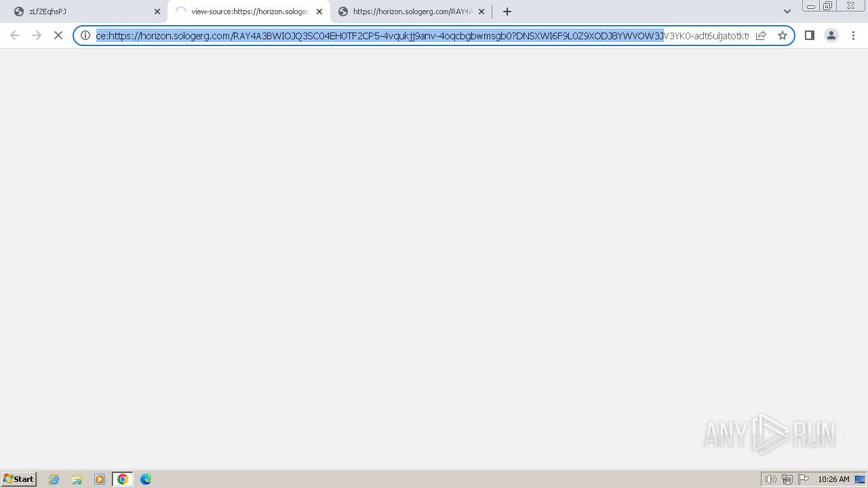Click the address bar URL field
This screenshot has height=488, width=868.
(422, 35)
